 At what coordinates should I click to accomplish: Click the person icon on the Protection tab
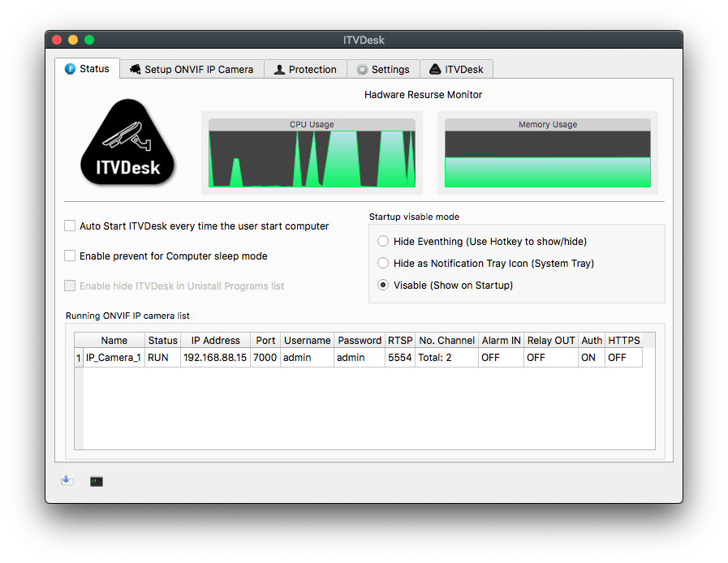(x=280, y=69)
